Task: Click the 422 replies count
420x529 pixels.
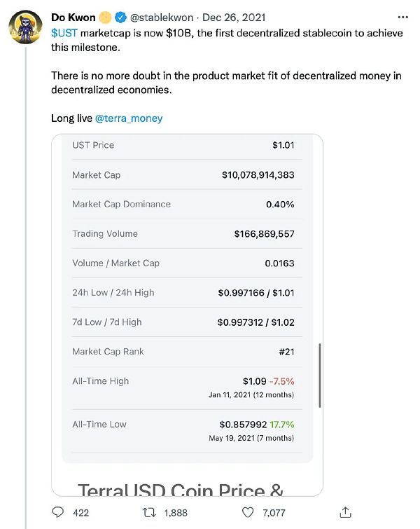Action: click(x=80, y=513)
